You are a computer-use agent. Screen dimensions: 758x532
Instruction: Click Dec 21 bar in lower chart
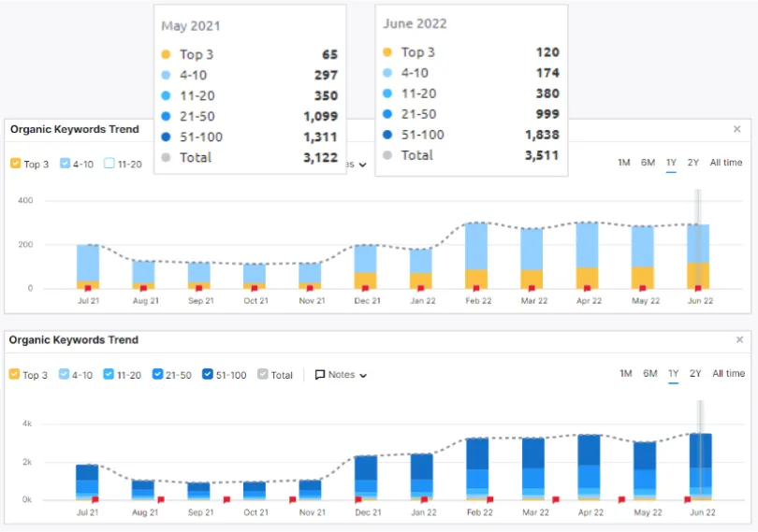pyautogui.click(x=366, y=478)
